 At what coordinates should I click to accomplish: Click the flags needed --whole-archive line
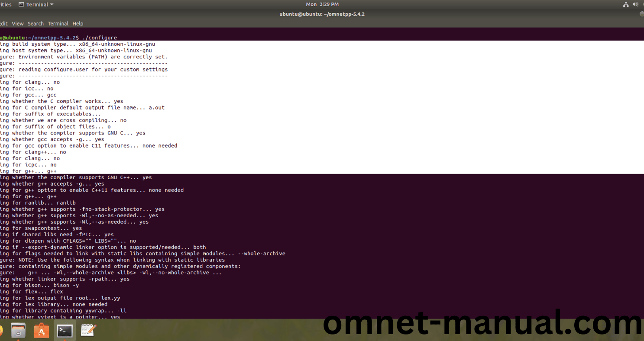click(x=142, y=254)
